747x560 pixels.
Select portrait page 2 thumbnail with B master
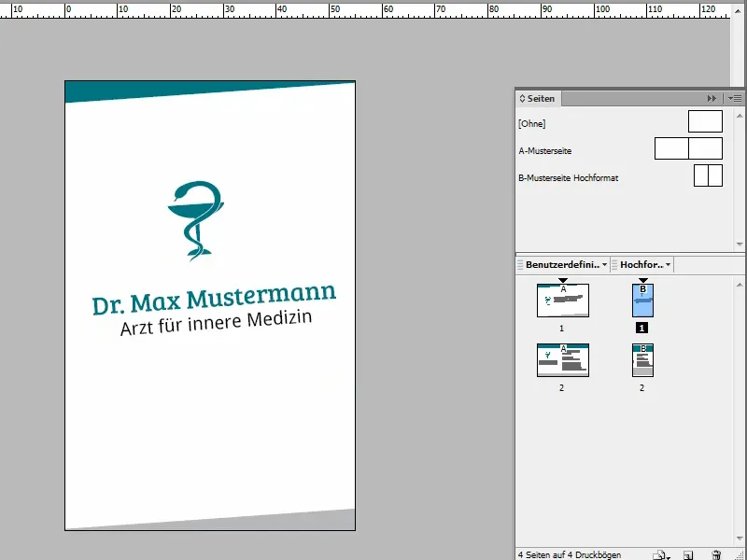(642, 360)
